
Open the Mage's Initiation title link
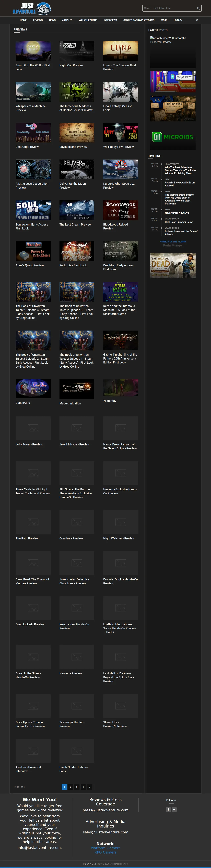(70, 403)
